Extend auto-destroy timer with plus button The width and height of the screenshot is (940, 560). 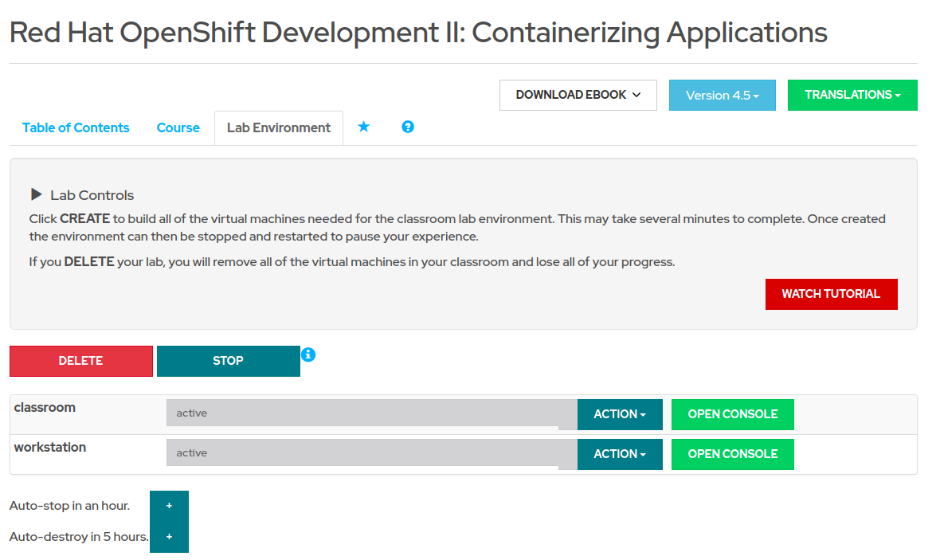point(169,537)
